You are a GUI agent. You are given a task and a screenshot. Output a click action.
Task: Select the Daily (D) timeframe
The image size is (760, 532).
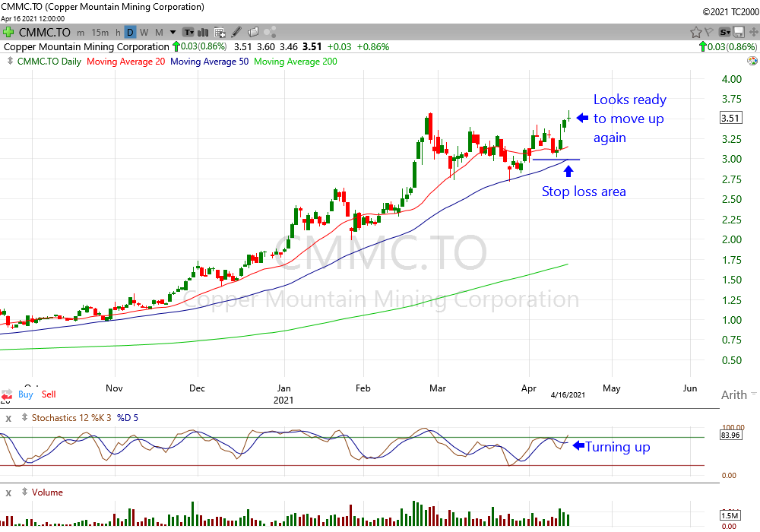(x=130, y=33)
